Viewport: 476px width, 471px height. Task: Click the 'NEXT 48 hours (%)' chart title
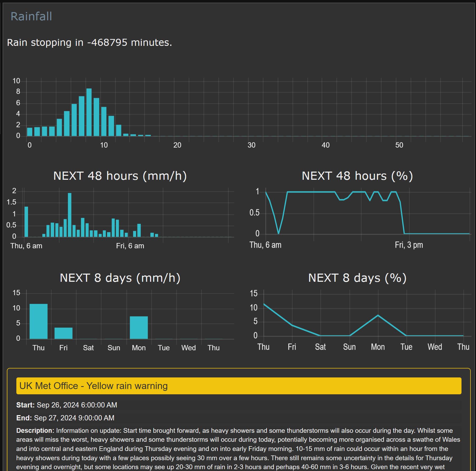(357, 176)
